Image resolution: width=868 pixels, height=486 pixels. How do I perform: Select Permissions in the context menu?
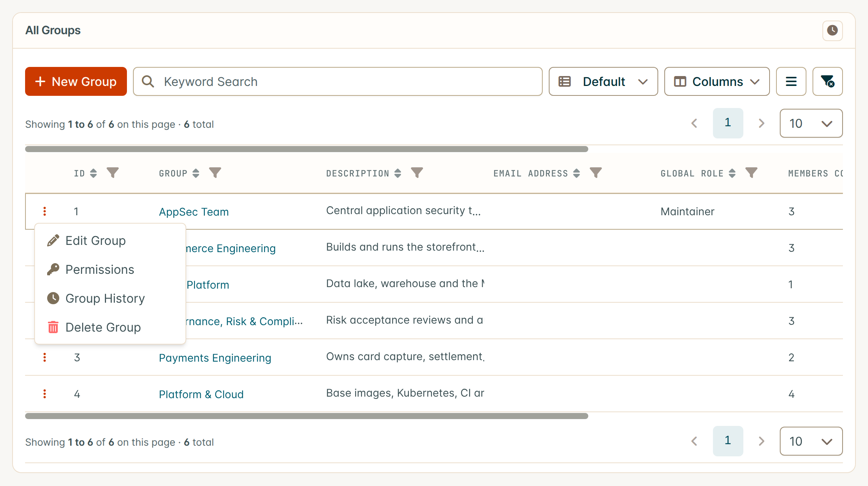110,270
